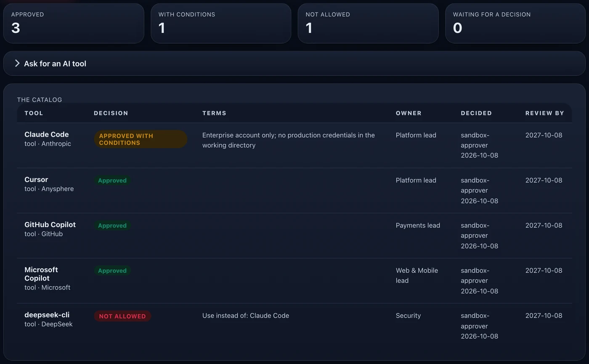
Task: Click the 'tool · GitHub' vendor text
Action: coord(43,234)
